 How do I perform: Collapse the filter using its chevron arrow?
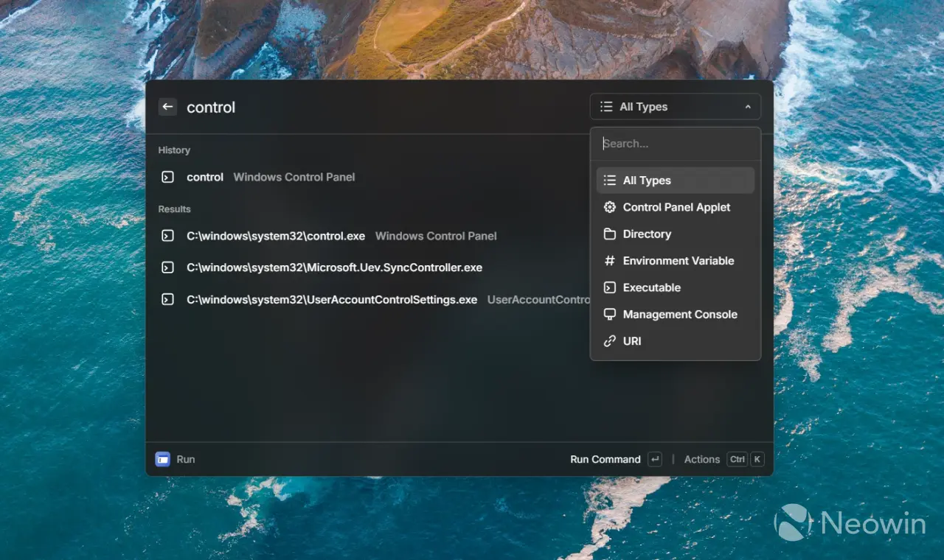pyautogui.click(x=748, y=107)
